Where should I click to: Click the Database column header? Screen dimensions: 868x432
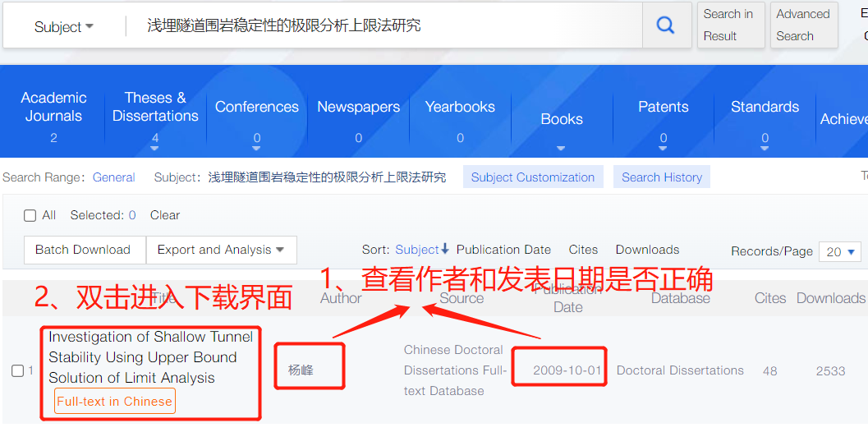680,298
